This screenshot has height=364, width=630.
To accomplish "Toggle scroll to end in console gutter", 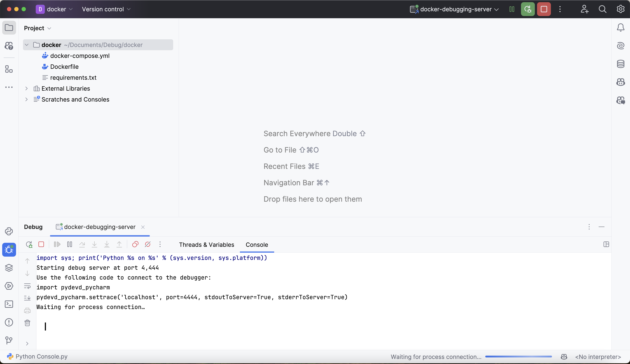I will tap(27, 298).
